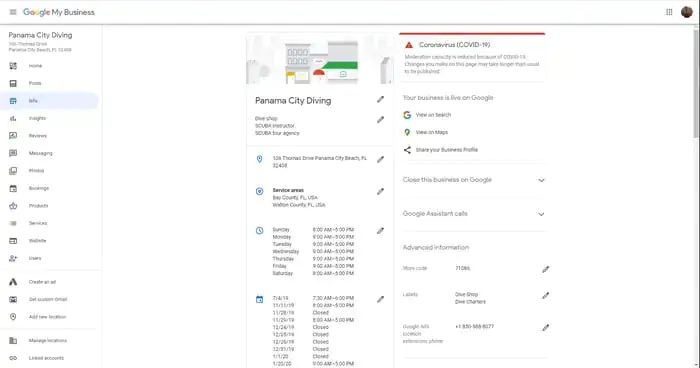Click the Google Ads logo icon
700x368 pixels.
[x=13, y=282]
